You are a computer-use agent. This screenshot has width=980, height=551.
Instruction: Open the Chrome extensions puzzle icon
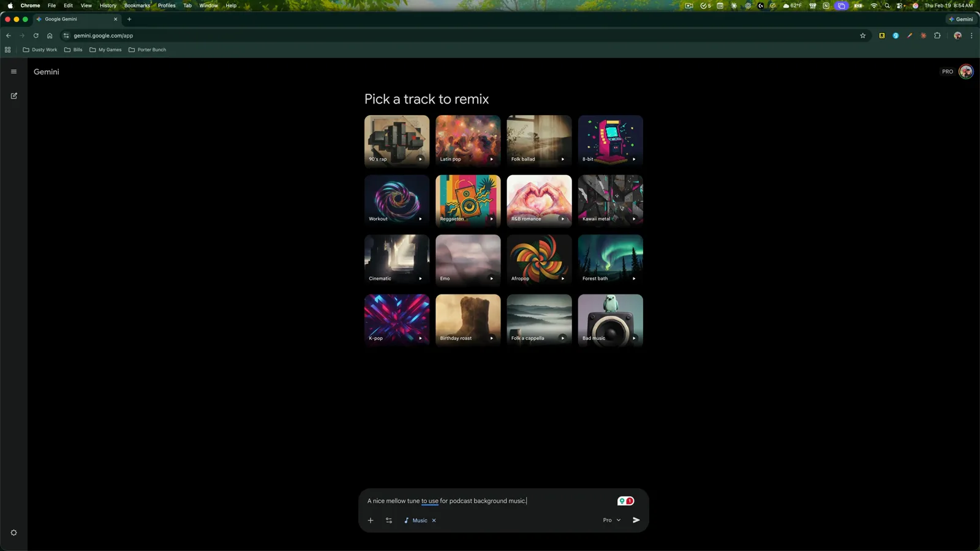coord(937,36)
